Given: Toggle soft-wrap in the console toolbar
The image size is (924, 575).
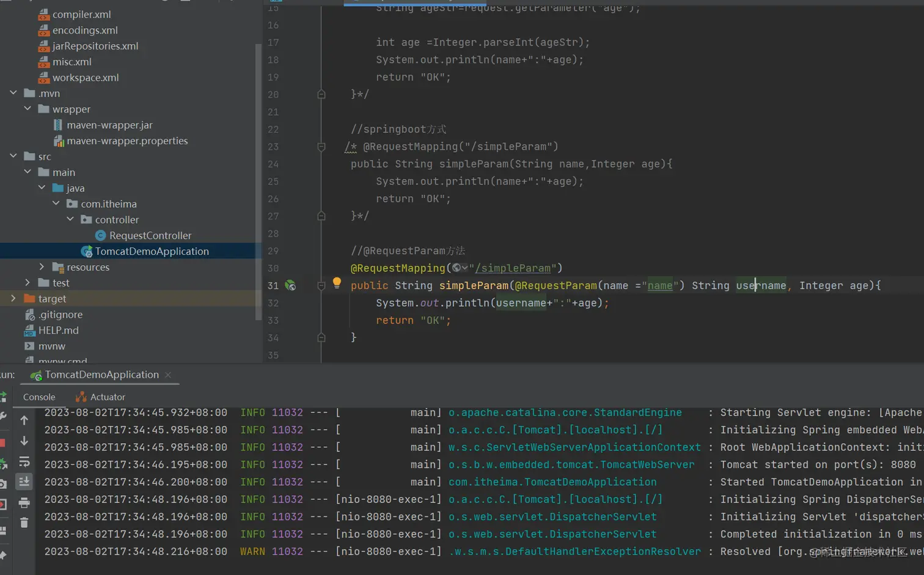Looking at the screenshot, I should (x=24, y=461).
